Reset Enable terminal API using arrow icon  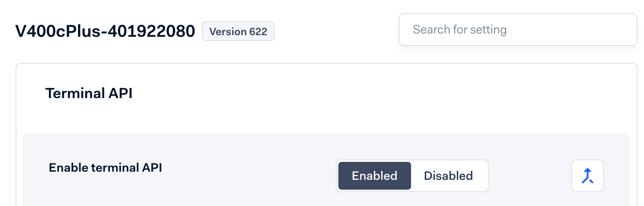(587, 176)
